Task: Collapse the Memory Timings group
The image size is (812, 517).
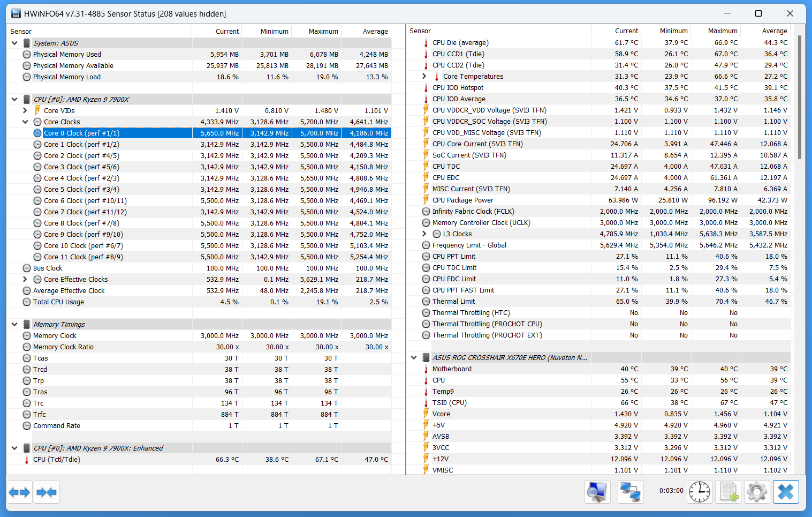Action: pyautogui.click(x=14, y=324)
